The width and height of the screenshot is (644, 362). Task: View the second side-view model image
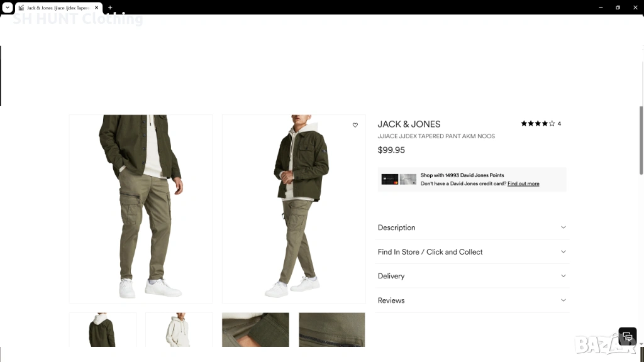294,209
